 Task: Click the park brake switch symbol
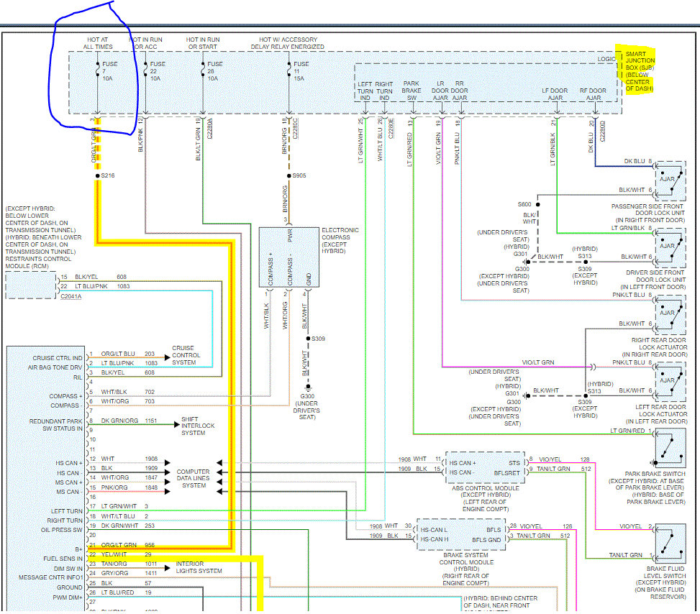point(670,448)
